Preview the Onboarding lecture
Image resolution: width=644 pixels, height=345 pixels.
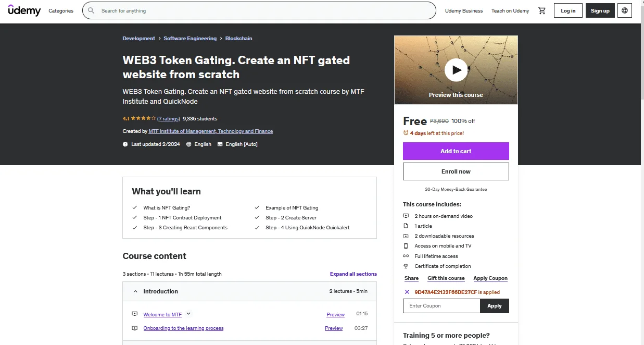(x=334, y=328)
